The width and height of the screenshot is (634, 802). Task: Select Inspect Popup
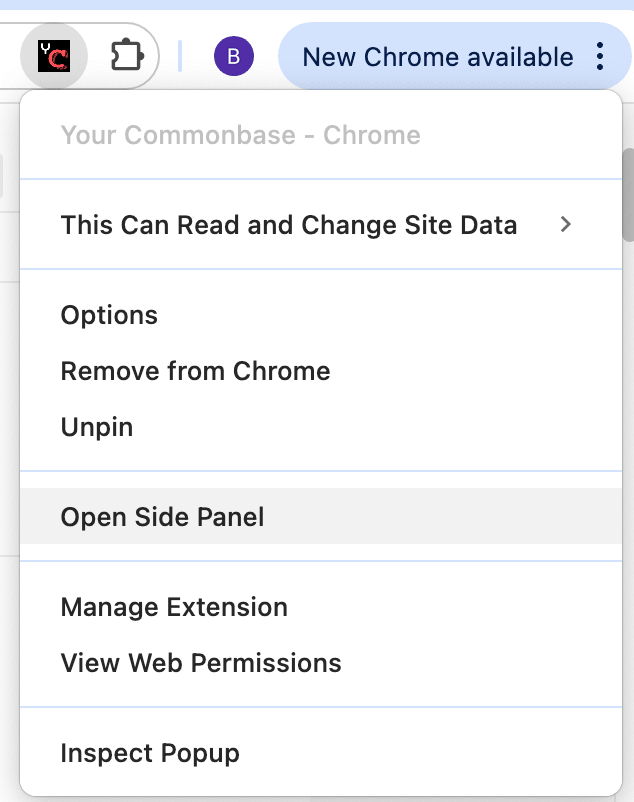click(x=150, y=753)
